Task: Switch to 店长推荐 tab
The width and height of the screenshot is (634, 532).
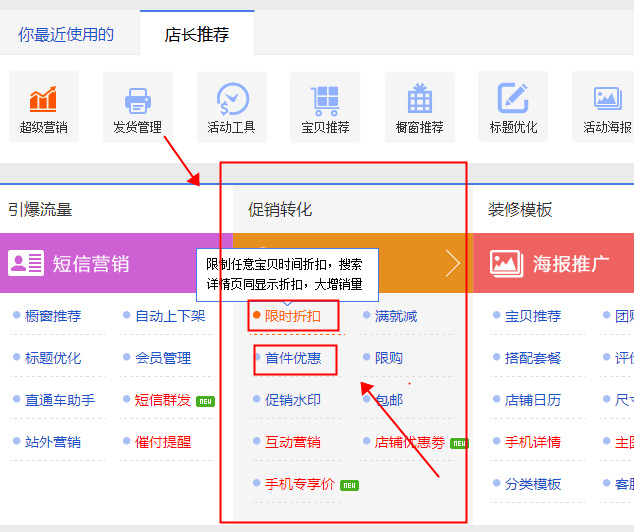Action: click(197, 34)
